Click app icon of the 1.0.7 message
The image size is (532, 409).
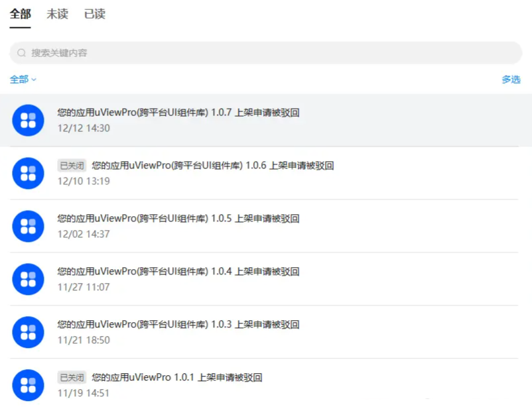pos(28,121)
